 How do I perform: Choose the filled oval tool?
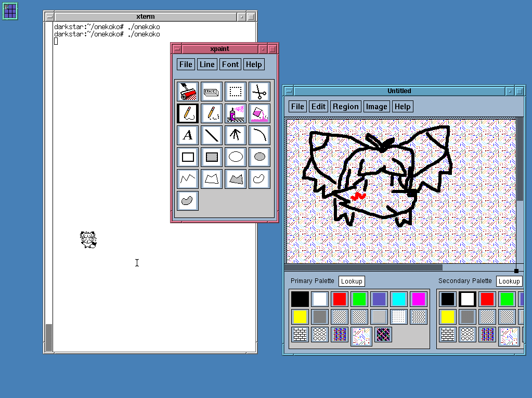pos(259,156)
